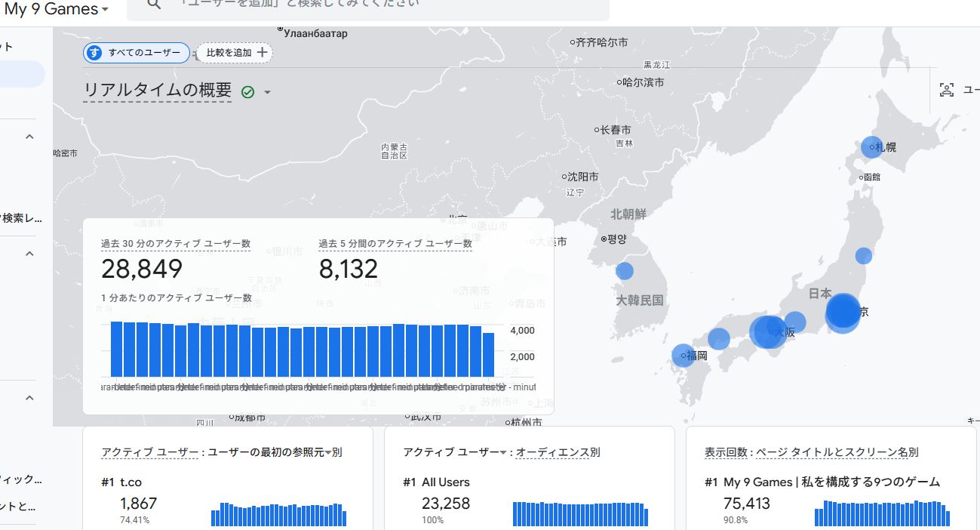Open the アクティブ ユーザー metric dropdown in audience card

pos(503,453)
